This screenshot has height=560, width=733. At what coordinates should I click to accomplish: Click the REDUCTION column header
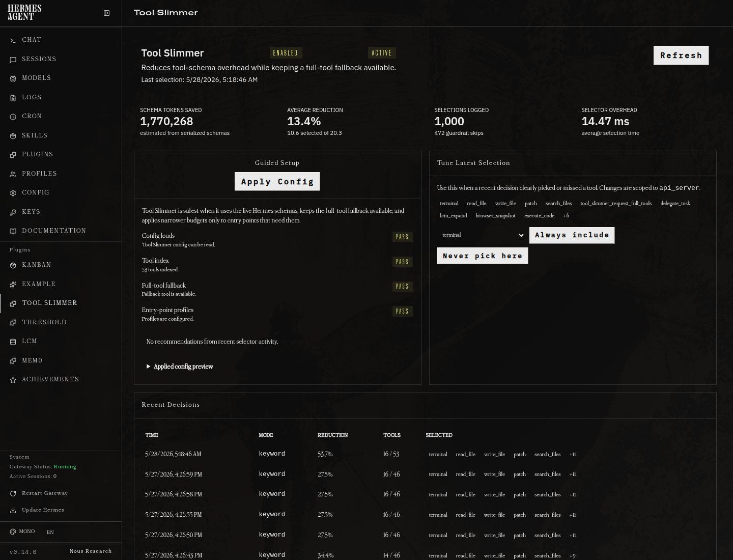(x=333, y=435)
